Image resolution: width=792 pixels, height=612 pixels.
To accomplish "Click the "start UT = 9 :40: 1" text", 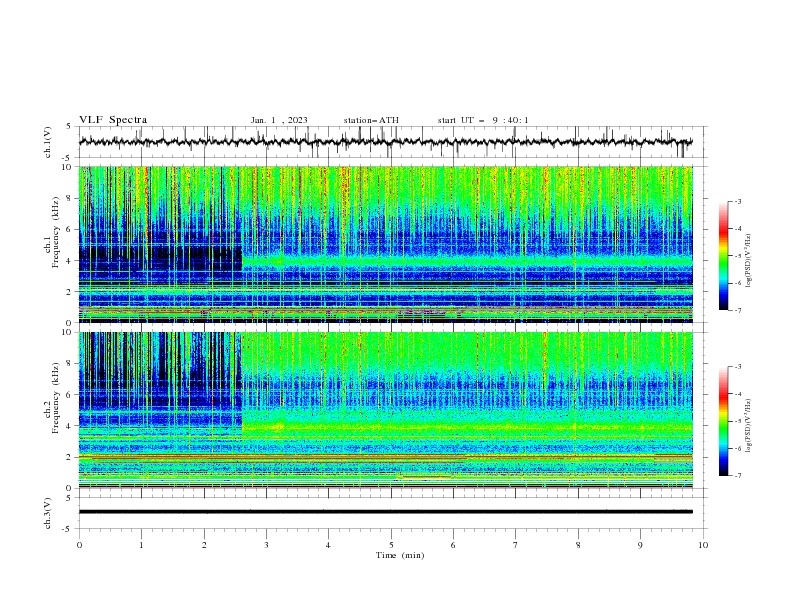I will coord(483,120).
